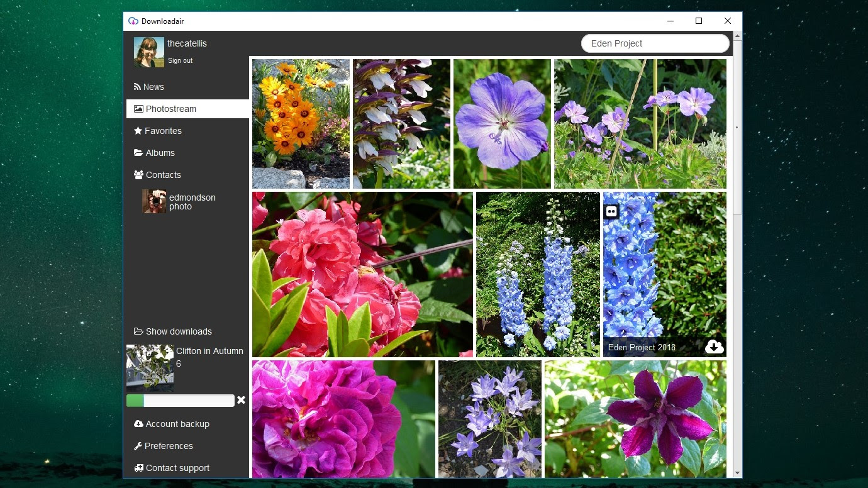Click the cloud download icon on Eden Project 2018

715,347
